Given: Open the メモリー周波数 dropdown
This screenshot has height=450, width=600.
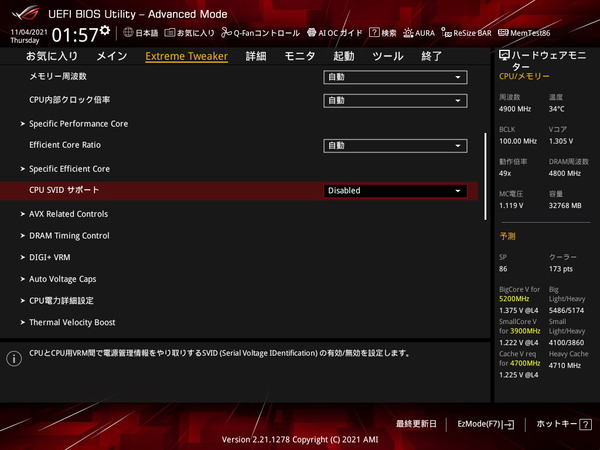Looking at the screenshot, I should [x=395, y=77].
